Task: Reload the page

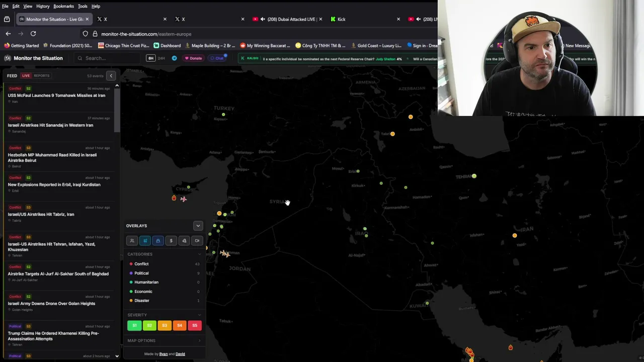Action: pos(33,34)
